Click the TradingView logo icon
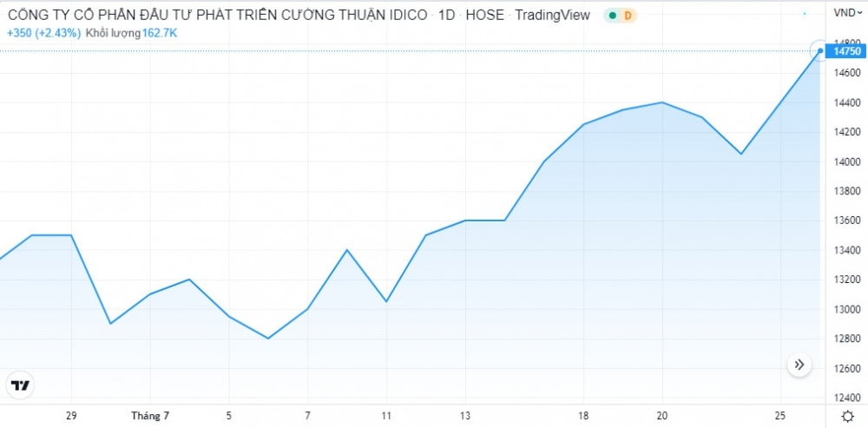The width and height of the screenshot is (868, 428). [20, 385]
